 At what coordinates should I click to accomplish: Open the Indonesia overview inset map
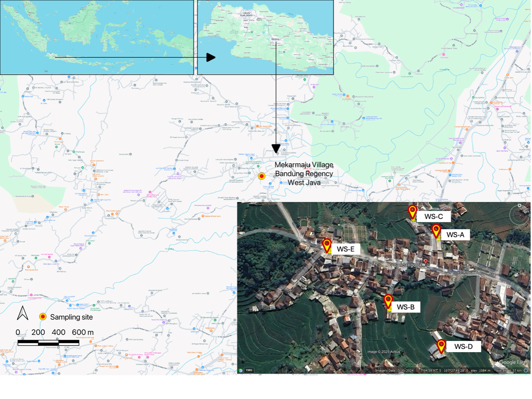(x=97, y=37)
